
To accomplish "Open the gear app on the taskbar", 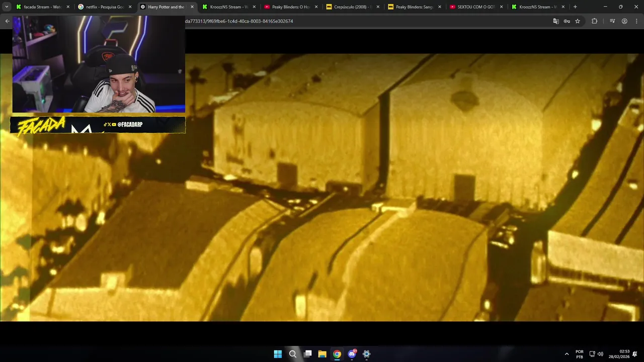I will (x=366, y=354).
